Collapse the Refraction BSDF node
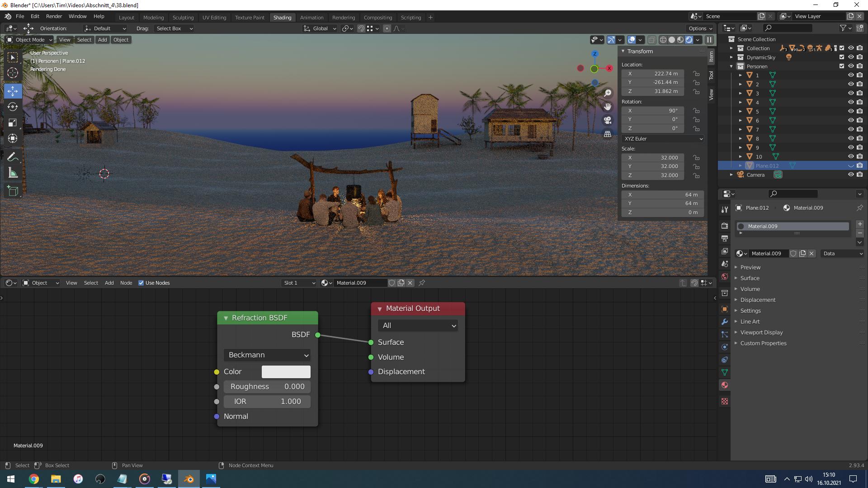868x488 pixels. [226, 318]
